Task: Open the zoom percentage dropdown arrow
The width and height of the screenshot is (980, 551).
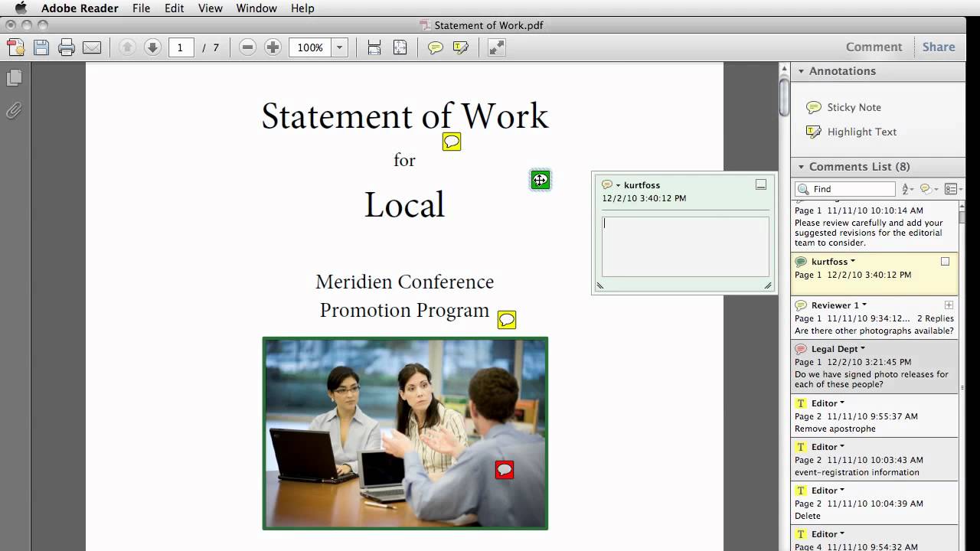Action: (x=339, y=47)
